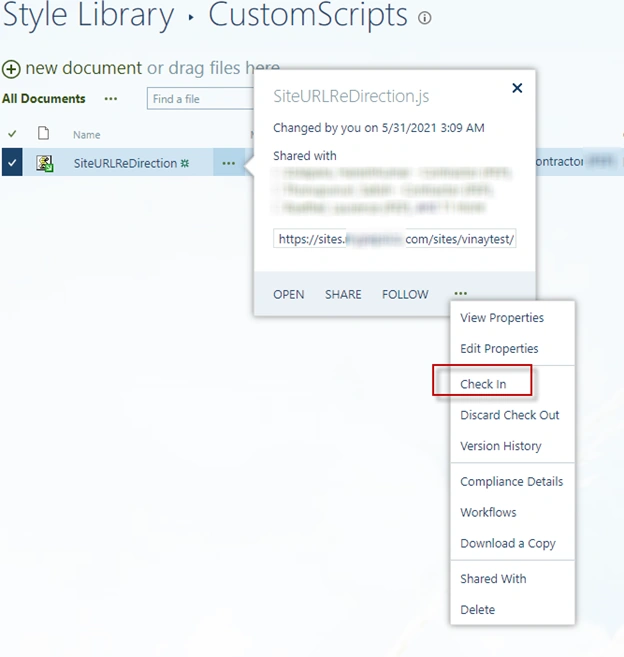Click the new document link
The height and width of the screenshot is (657, 624).
click(x=83, y=68)
